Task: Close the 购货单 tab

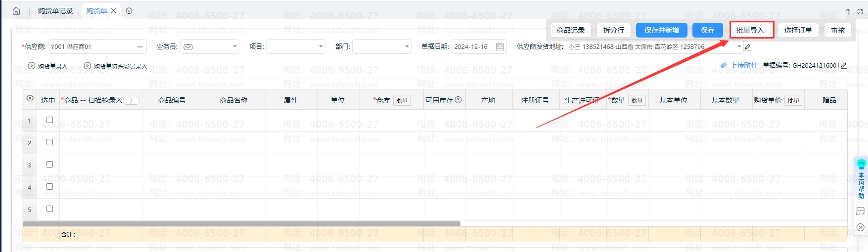Action: point(114,11)
